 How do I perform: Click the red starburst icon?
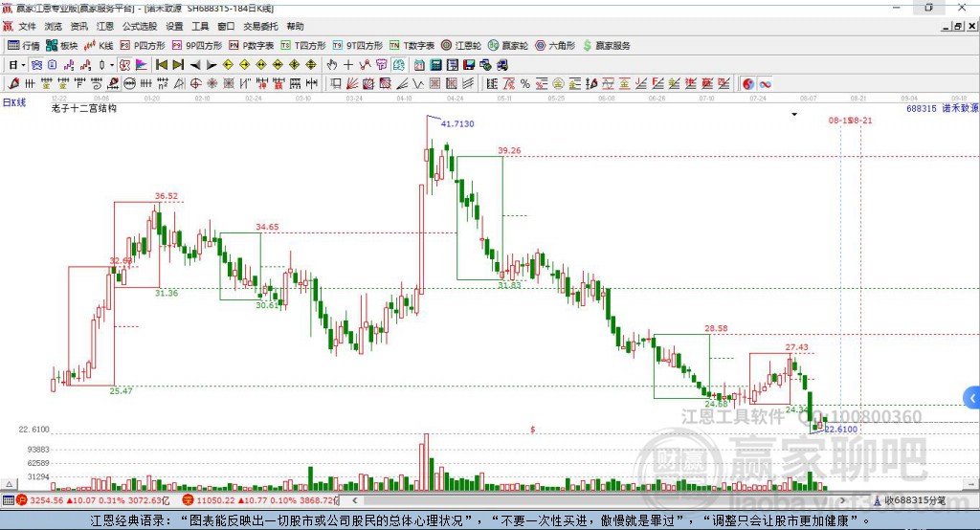[212, 84]
